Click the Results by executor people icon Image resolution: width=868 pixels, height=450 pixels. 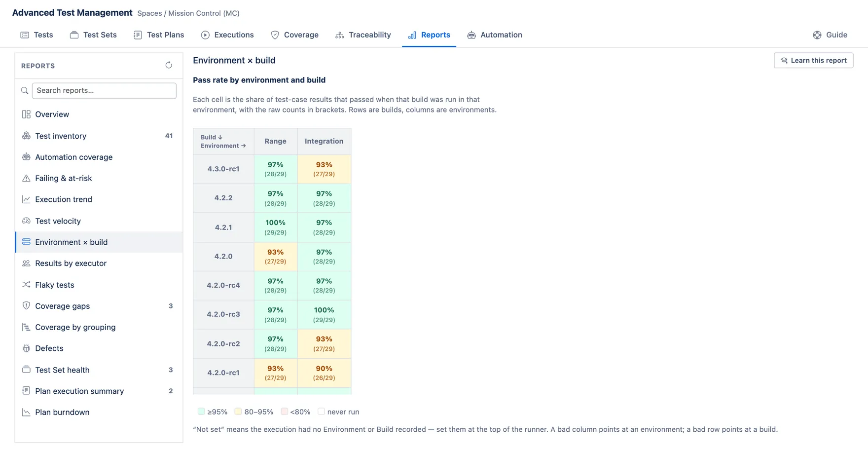(26, 263)
